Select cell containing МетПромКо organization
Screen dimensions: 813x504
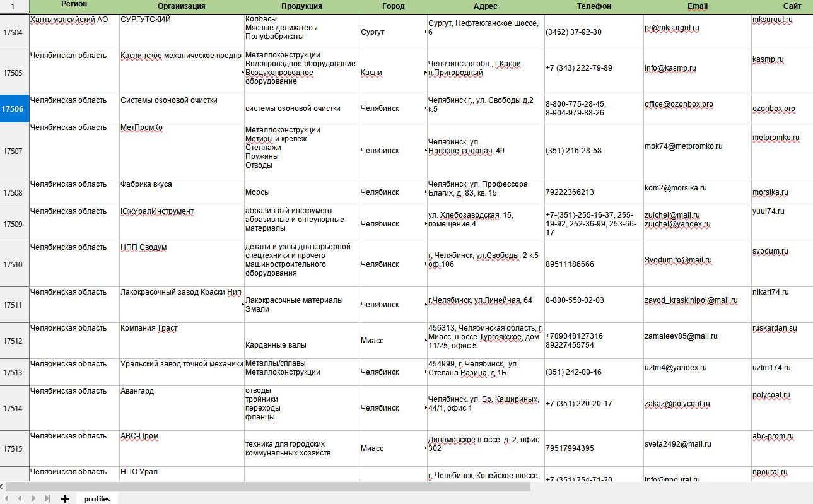tap(142, 128)
